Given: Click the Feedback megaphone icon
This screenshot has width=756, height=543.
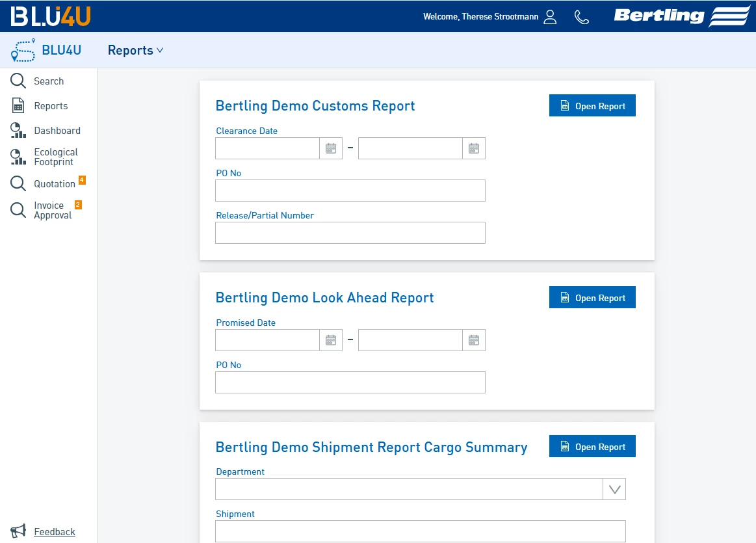Looking at the screenshot, I should click(18, 531).
